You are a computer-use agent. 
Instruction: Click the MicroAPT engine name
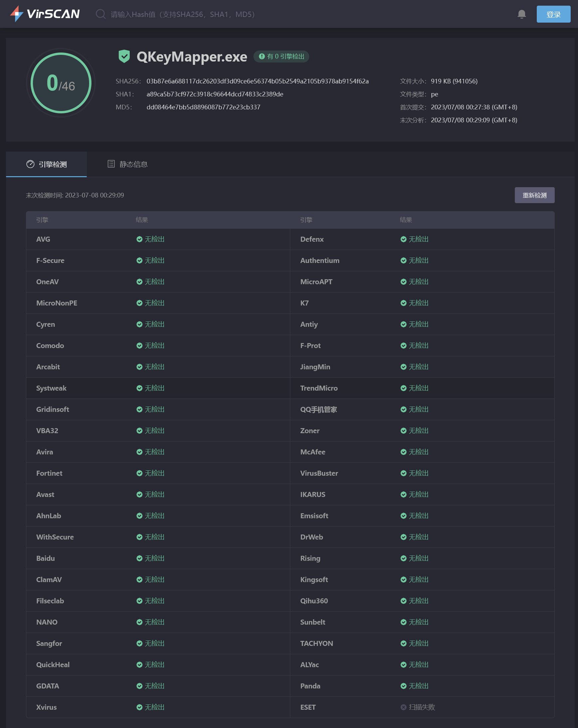point(316,282)
